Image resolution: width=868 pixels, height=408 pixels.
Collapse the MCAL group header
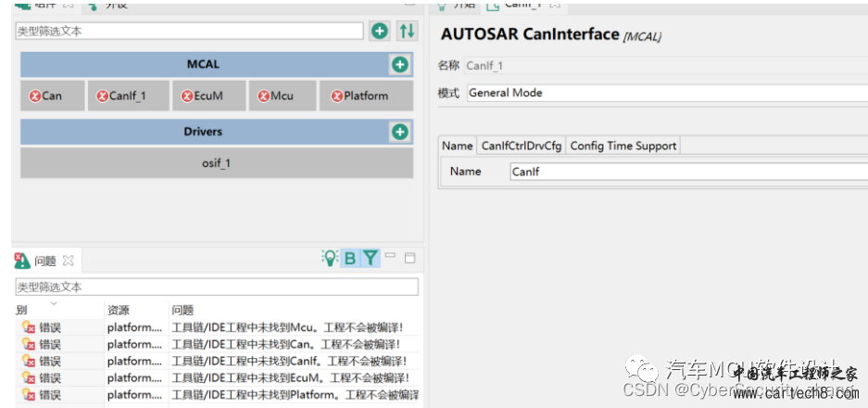coord(203,64)
